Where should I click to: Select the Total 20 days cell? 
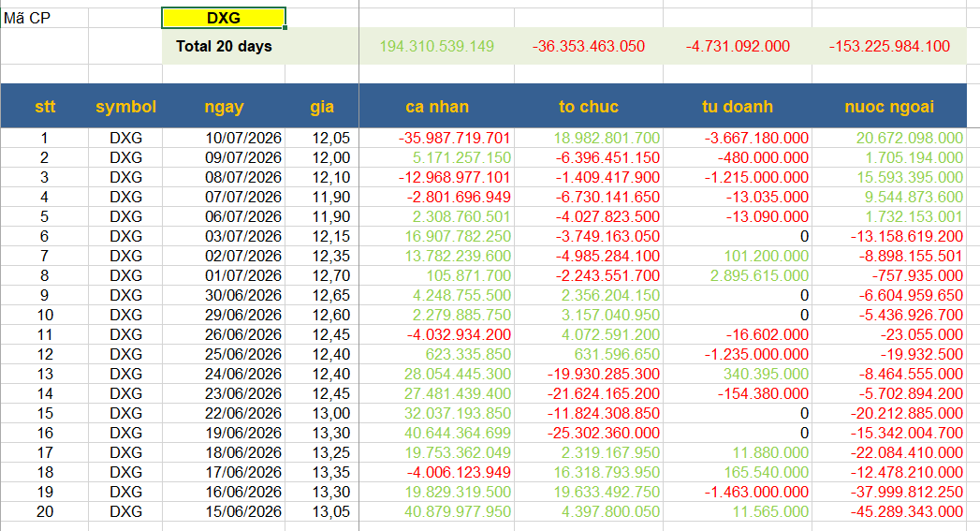pos(224,46)
